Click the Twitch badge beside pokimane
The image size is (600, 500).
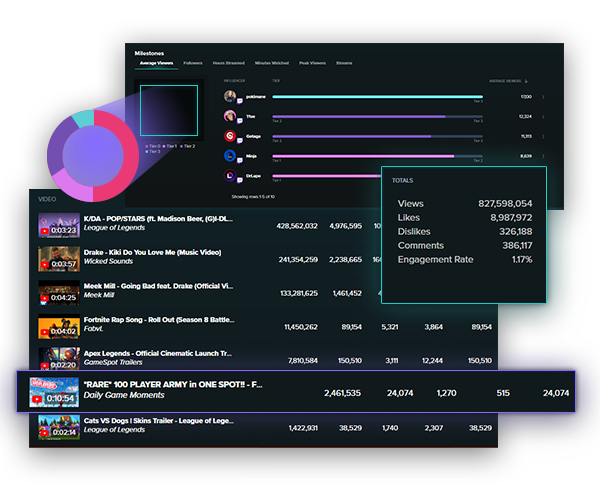click(240, 101)
